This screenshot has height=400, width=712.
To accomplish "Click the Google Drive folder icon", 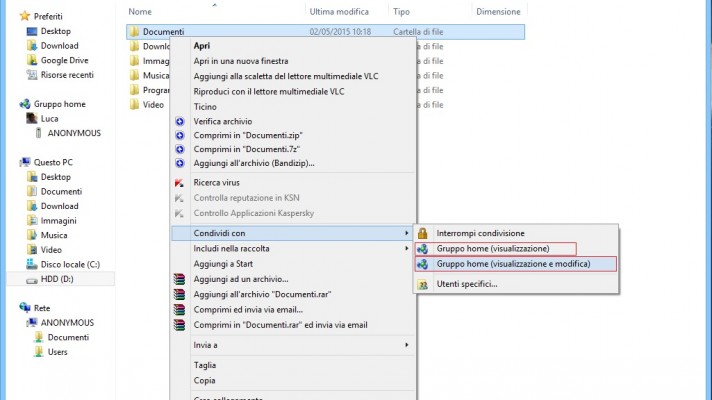I will point(31,60).
